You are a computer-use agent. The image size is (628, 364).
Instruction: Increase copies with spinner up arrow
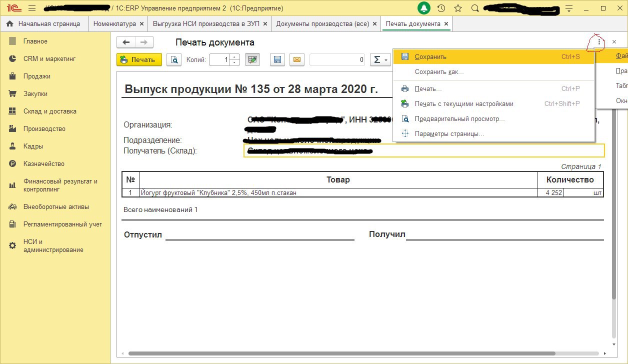coord(235,57)
